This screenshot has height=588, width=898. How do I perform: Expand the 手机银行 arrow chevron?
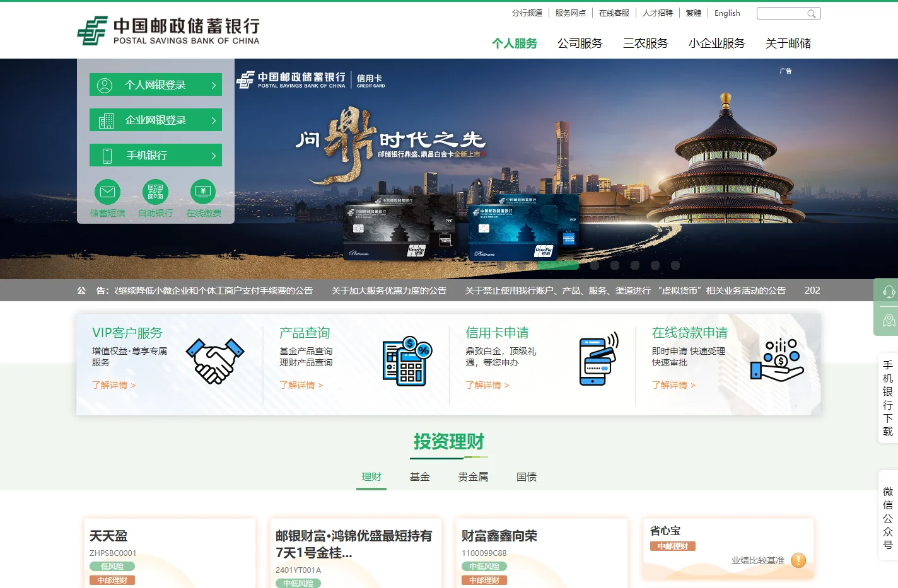pyautogui.click(x=214, y=156)
